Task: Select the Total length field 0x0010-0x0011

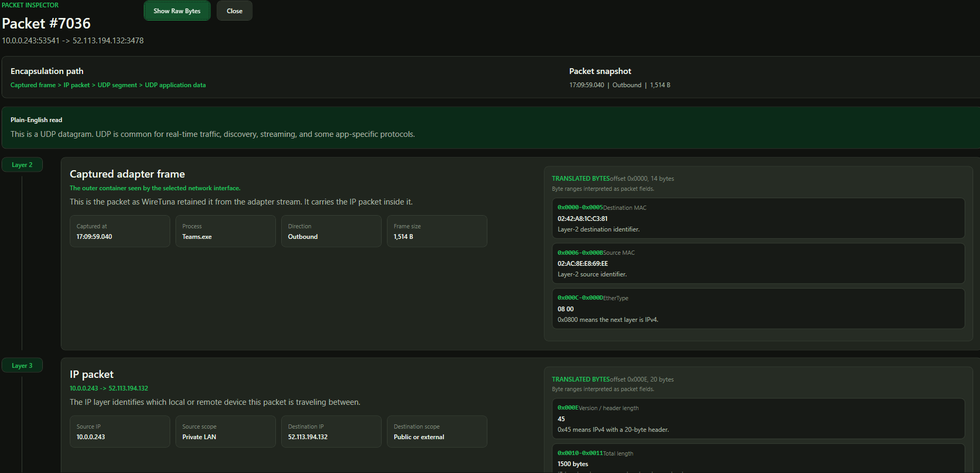Action: [x=759, y=458]
